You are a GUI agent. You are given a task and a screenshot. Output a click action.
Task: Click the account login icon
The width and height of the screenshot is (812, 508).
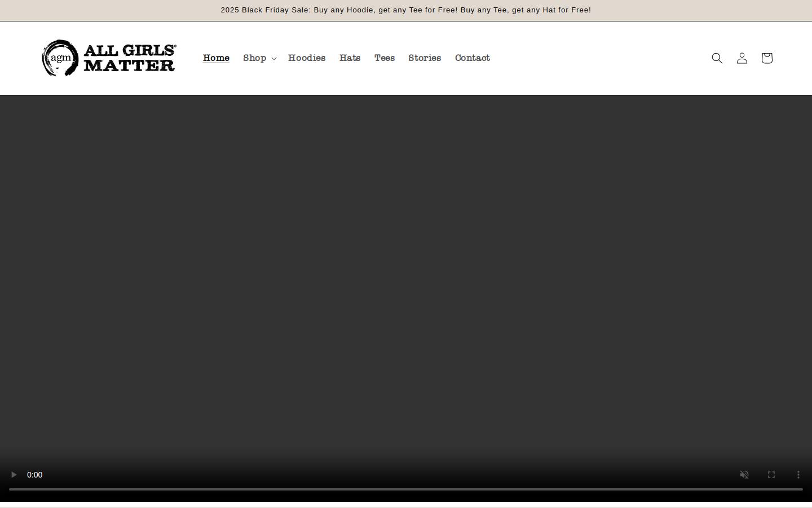[742, 58]
